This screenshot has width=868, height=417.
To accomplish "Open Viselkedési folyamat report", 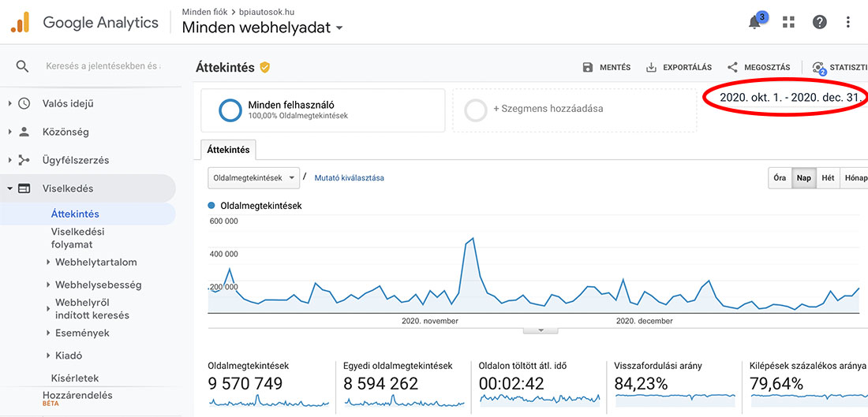I will click(77, 238).
